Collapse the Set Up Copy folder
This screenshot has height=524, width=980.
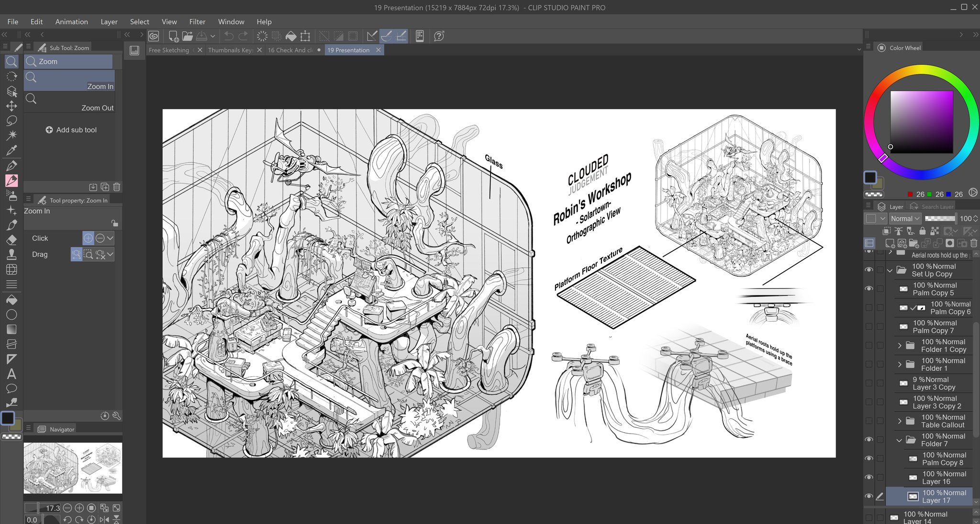point(890,270)
